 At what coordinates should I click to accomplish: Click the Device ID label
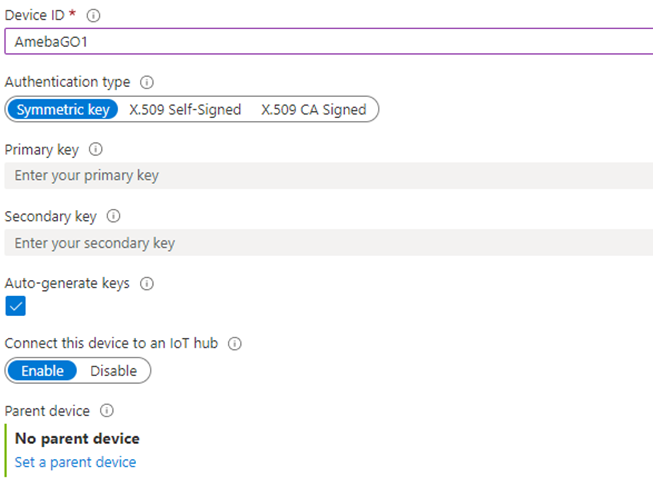[35, 15]
